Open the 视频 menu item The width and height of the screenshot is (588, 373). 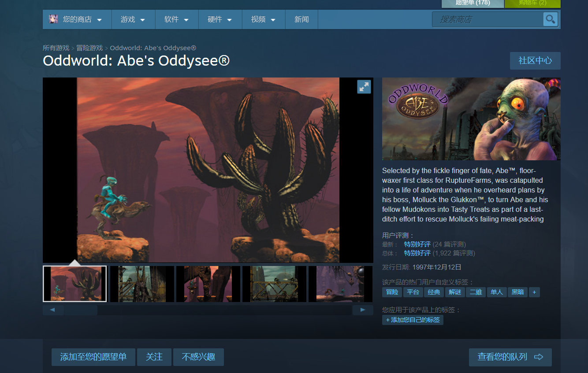(263, 19)
